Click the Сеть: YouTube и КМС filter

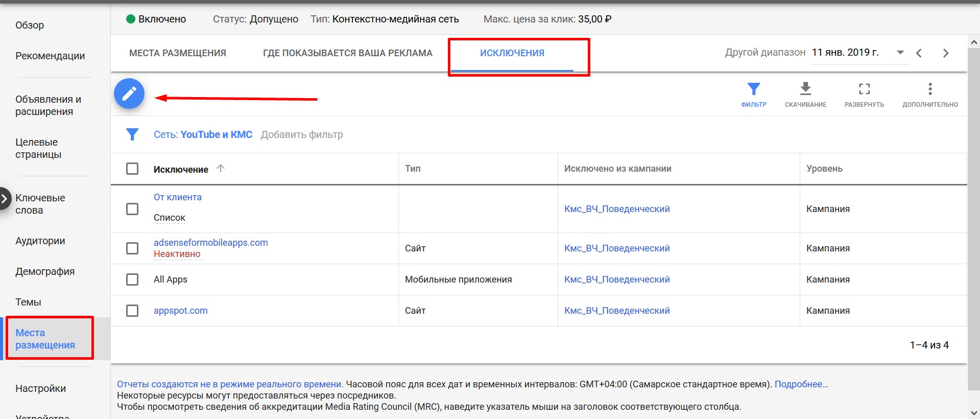pyautogui.click(x=203, y=134)
